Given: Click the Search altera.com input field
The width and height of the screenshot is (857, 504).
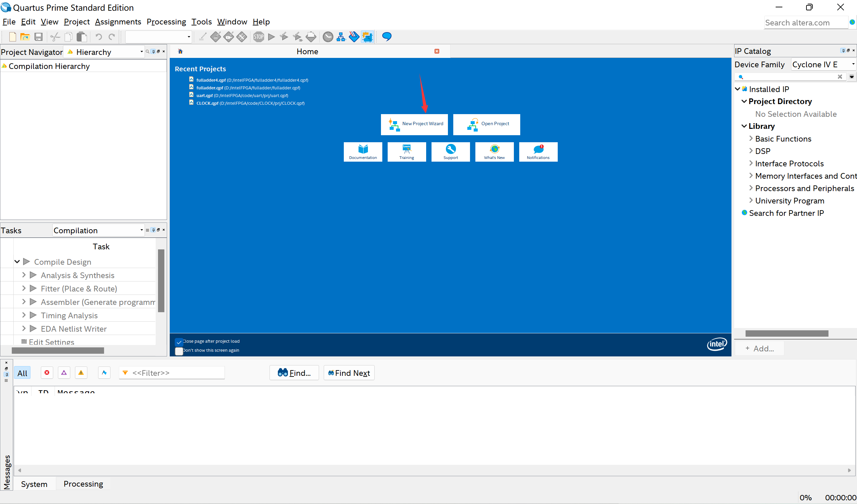Looking at the screenshot, I should pyautogui.click(x=806, y=23).
